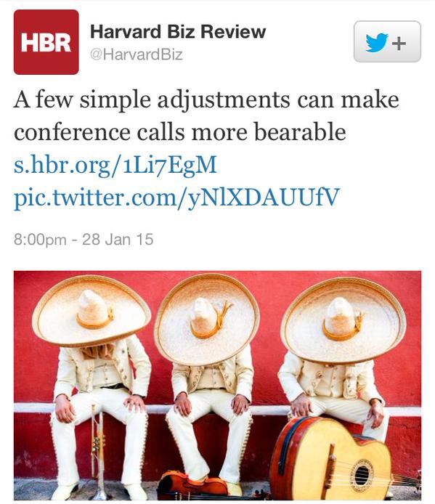Tap the middle musician's sombrero in photo
This screenshot has width=435, height=504.
click(207, 318)
